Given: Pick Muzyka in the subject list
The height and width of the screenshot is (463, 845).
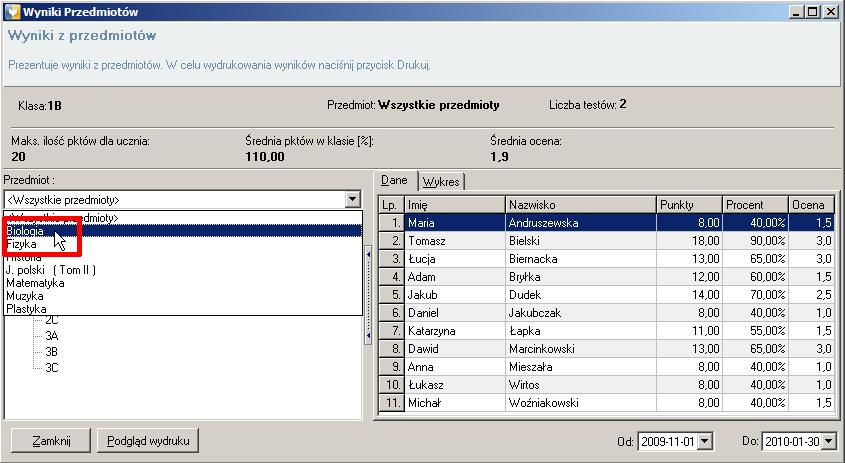Looking at the screenshot, I should coord(183,296).
